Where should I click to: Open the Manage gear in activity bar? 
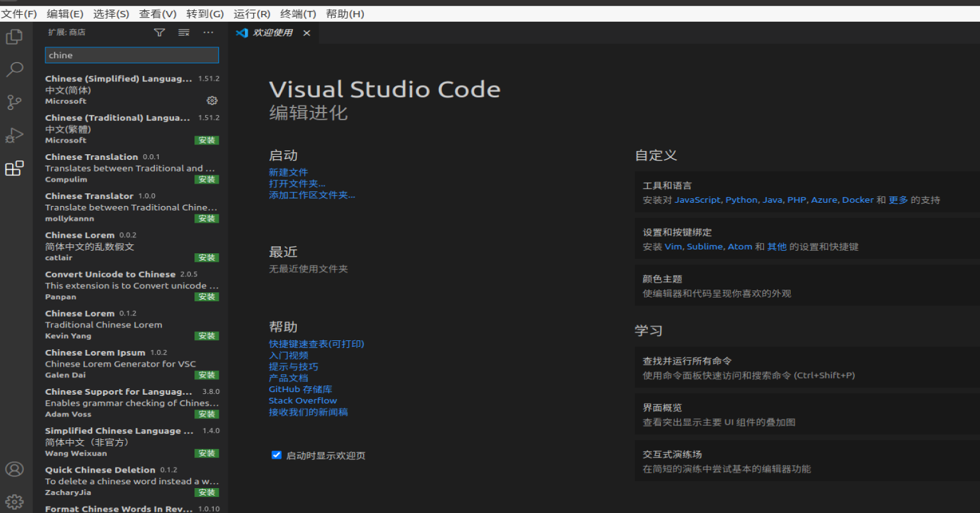pos(14,501)
